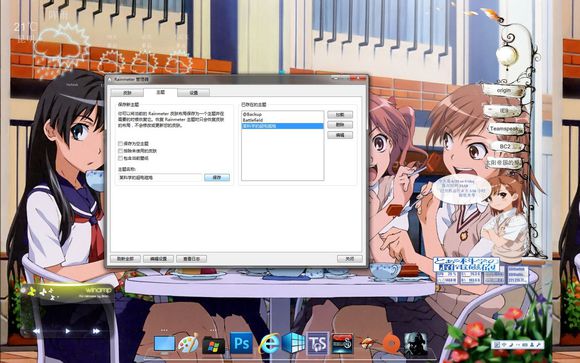The width and height of the screenshot is (580, 363).
Task: Launch Internet Explorer from the dock
Action: [269, 344]
